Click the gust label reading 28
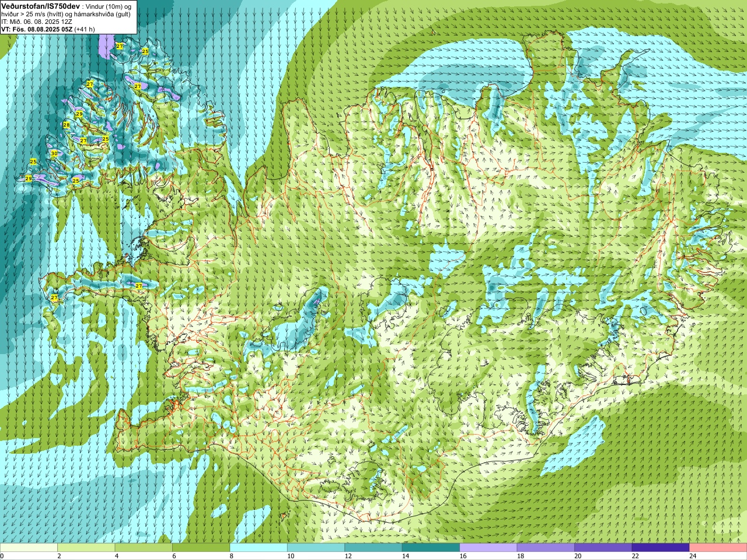This screenshot has height=560, width=747. point(67,125)
